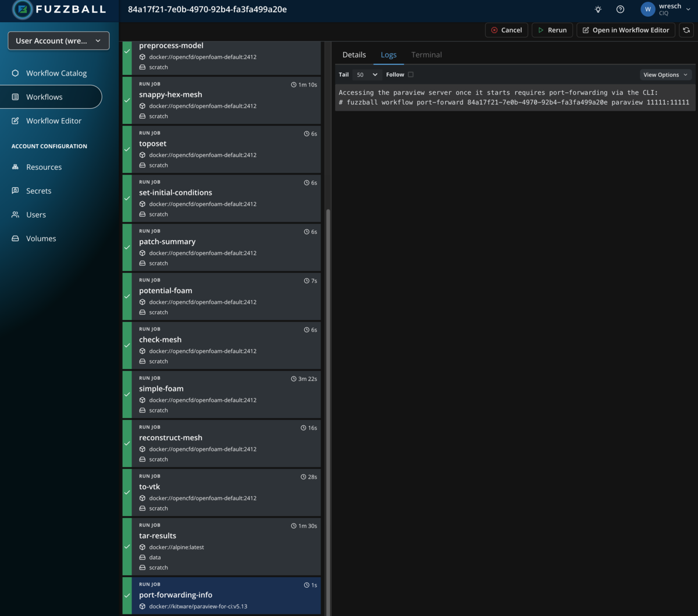Click the Volumes sidebar icon

coord(14,238)
